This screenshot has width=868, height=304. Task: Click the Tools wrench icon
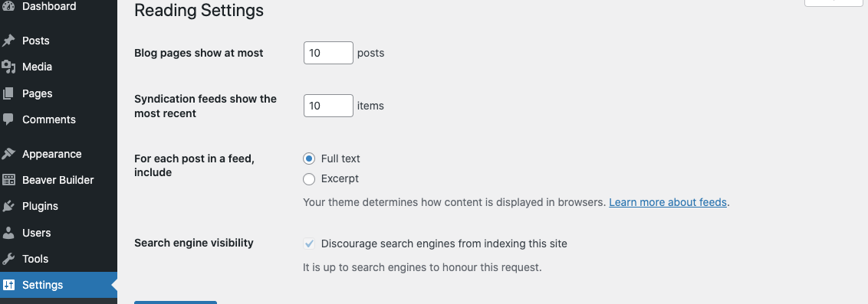coord(8,259)
